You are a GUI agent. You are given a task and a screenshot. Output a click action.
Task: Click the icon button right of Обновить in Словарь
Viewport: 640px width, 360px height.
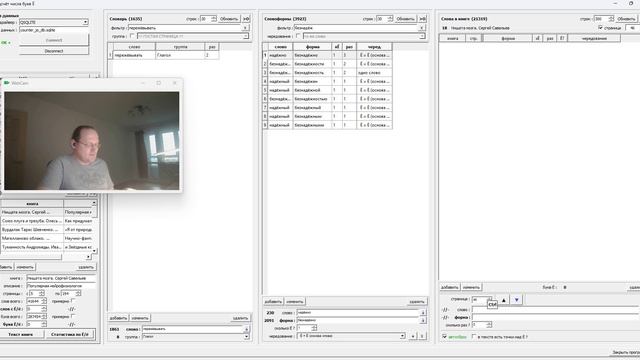point(246,19)
